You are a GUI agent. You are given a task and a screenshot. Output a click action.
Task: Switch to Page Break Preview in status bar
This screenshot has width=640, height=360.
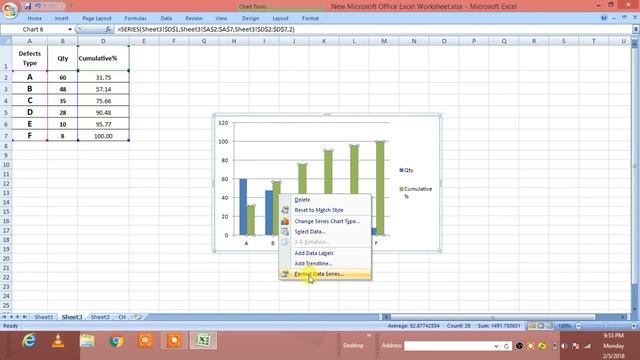pyautogui.click(x=549, y=326)
